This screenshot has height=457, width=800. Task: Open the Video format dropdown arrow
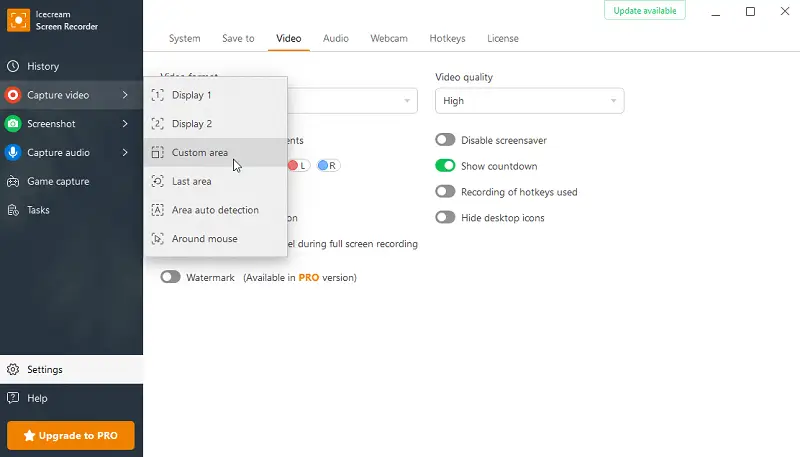click(407, 101)
